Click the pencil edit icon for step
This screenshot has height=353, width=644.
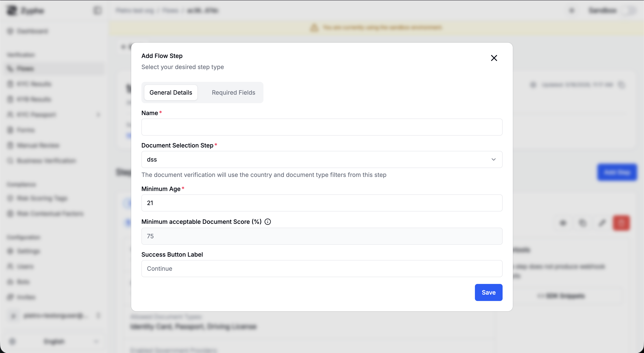click(602, 223)
